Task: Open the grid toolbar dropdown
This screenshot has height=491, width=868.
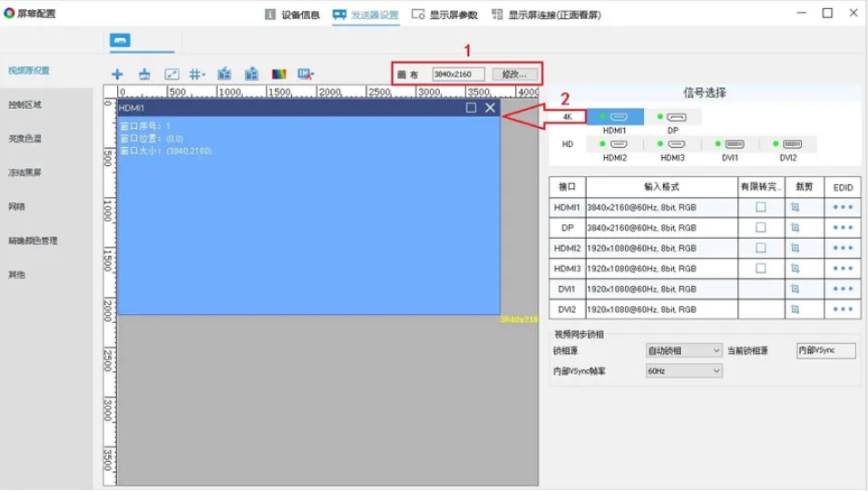Action: tap(197, 74)
